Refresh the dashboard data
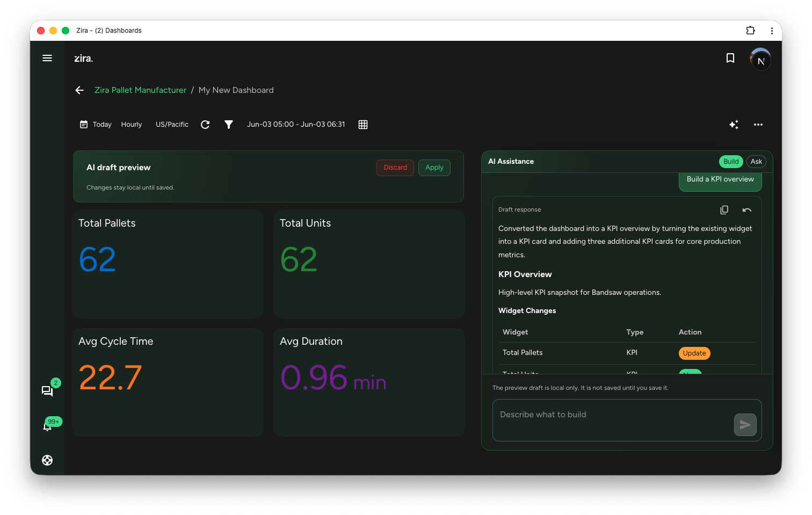The width and height of the screenshot is (812, 515). [205, 125]
